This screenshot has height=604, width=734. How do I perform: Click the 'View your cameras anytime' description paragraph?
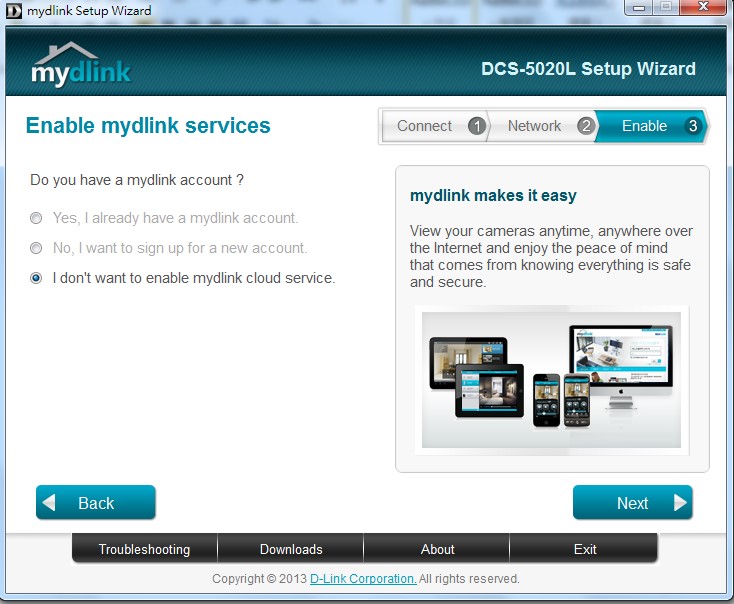coord(551,257)
